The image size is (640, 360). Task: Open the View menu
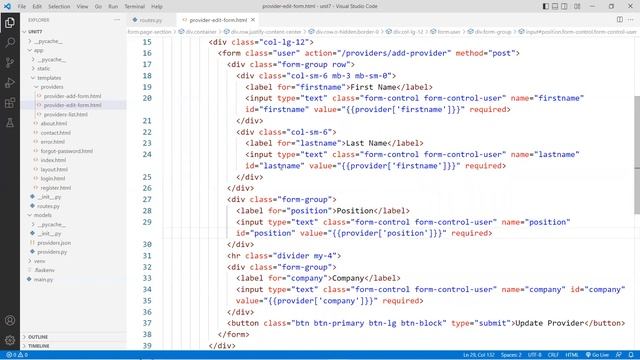point(82,7)
